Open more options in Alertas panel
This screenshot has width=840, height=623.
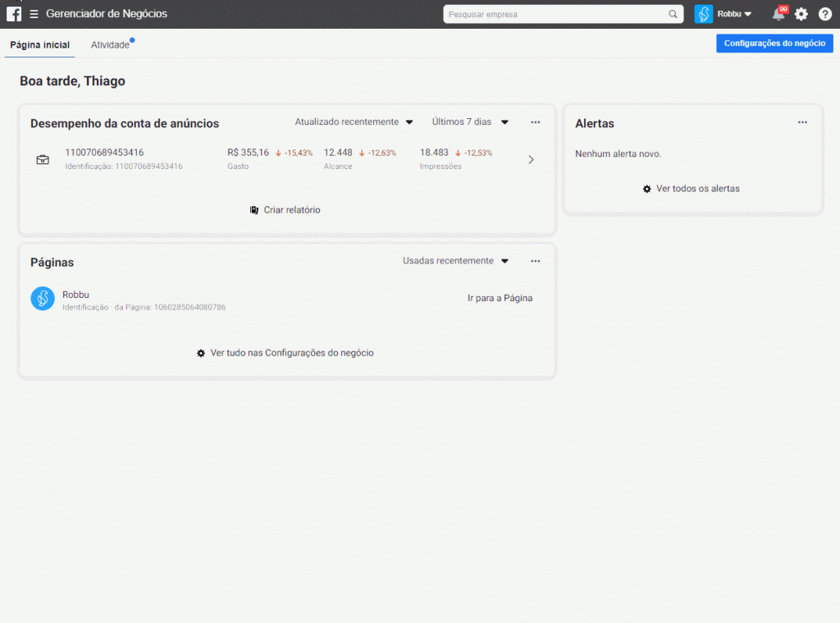tap(802, 122)
